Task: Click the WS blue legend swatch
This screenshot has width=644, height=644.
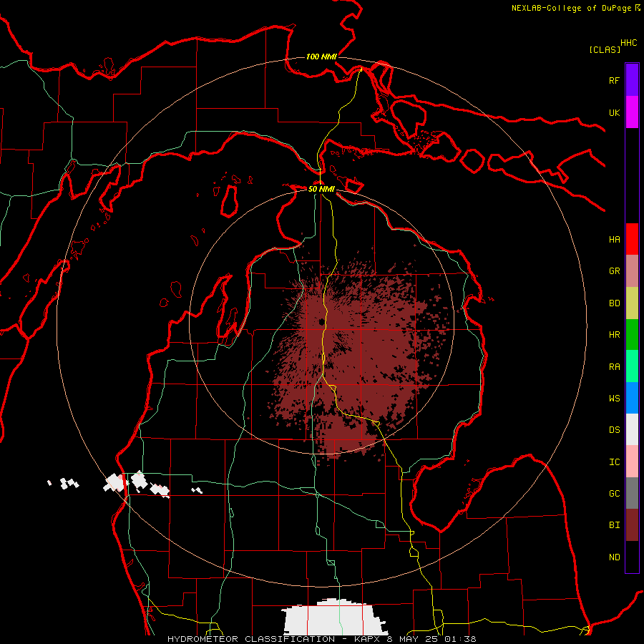Action: tap(632, 398)
